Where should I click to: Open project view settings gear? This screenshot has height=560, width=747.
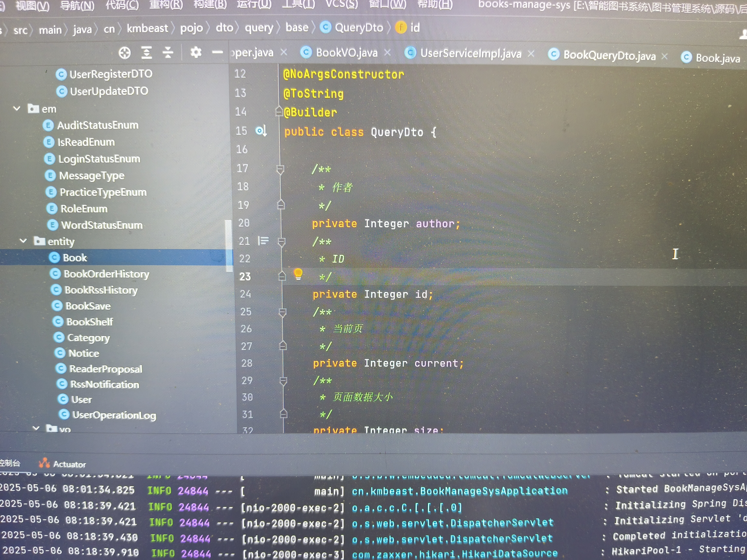[196, 52]
